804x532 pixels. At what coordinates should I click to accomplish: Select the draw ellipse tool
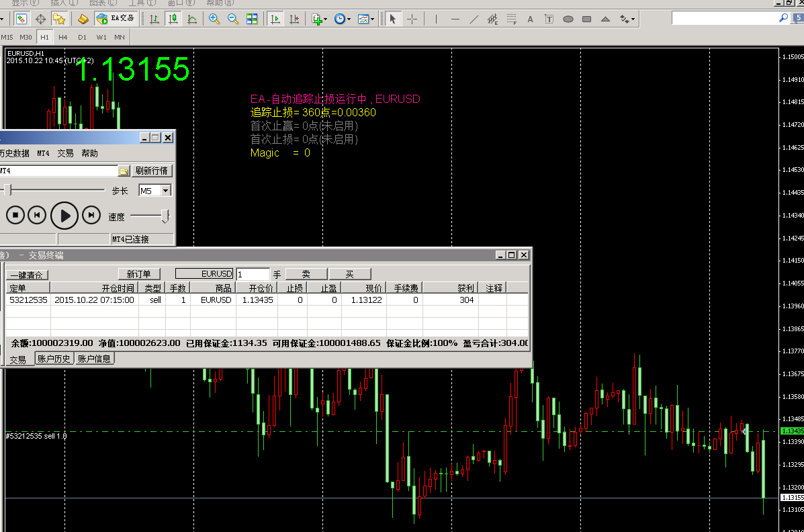point(568,19)
